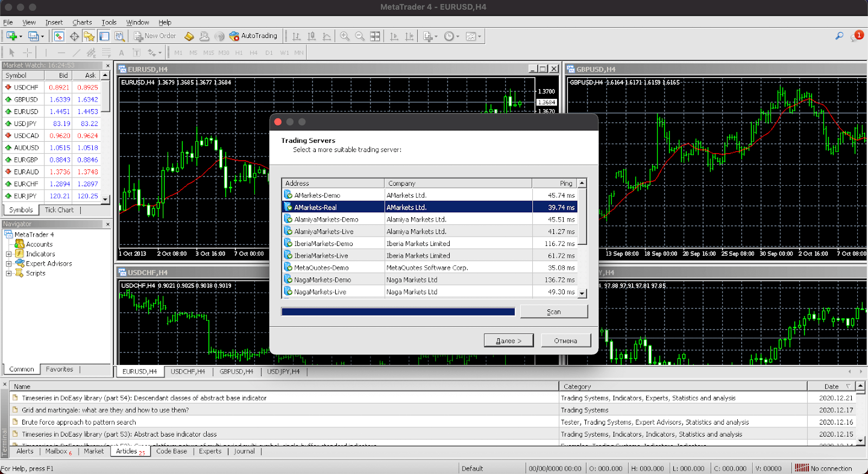
Task: Open the Data Window crosshair icon
Action: (74, 36)
